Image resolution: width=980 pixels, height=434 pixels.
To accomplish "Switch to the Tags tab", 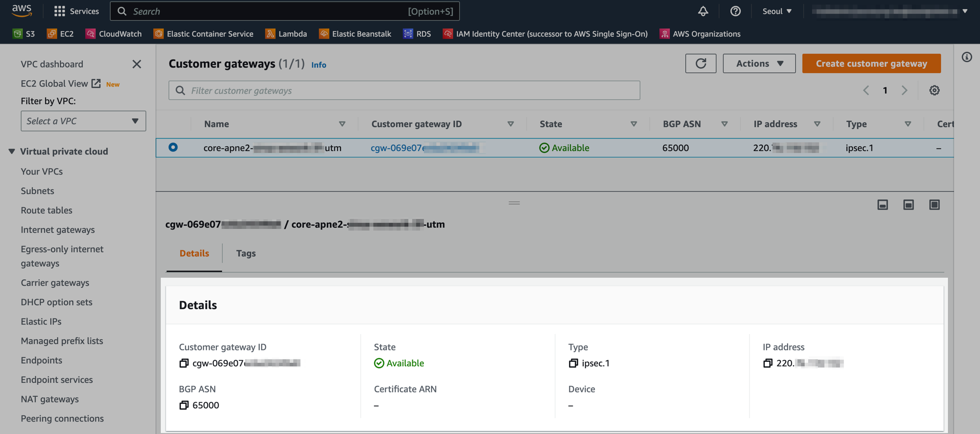I will (245, 253).
